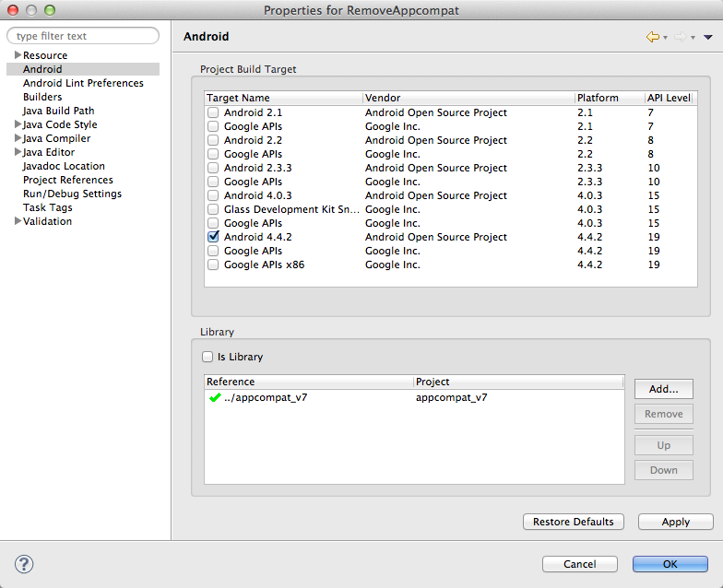723x588 pixels.
Task: Tick the Google APIs x86 checkbox
Action: [213, 265]
